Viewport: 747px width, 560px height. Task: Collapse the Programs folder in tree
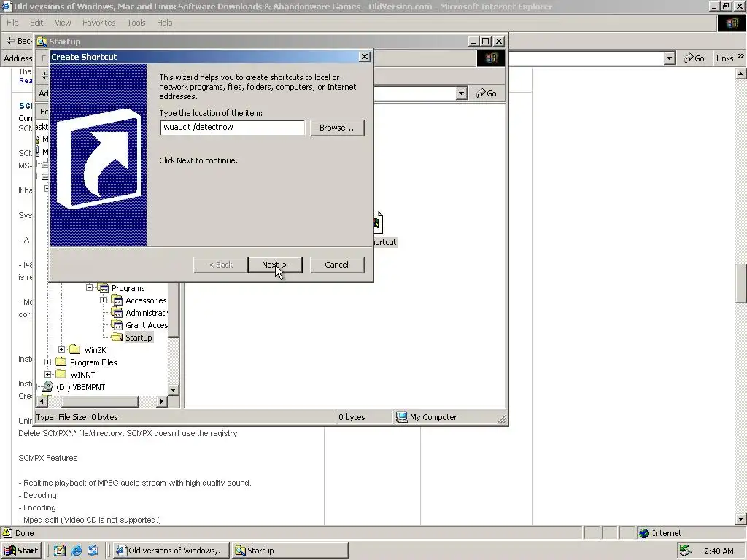coord(89,287)
